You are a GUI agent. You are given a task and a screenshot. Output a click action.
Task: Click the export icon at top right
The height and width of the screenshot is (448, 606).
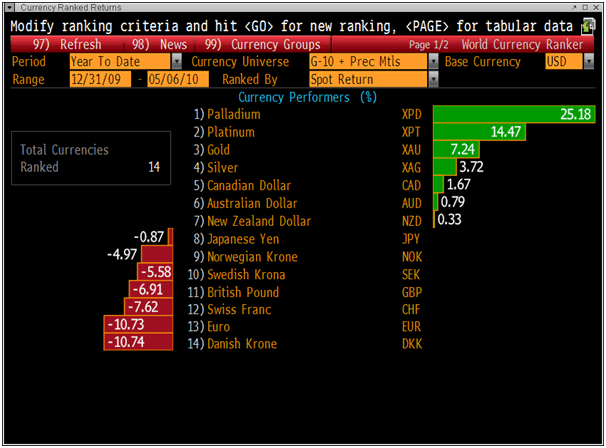click(588, 26)
